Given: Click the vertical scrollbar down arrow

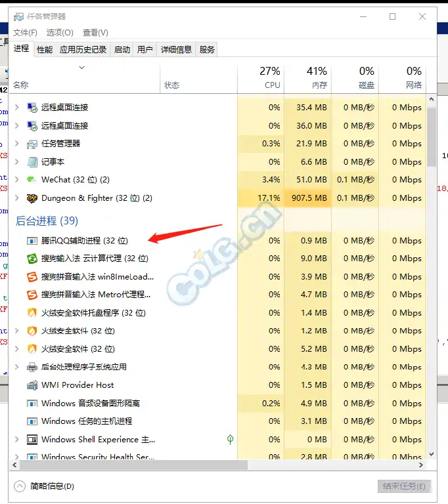Looking at the screenshot, I should tap(432, 454).
